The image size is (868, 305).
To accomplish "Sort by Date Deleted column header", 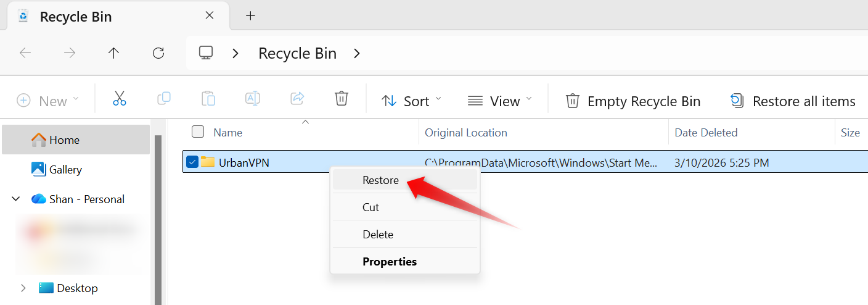I will 706,132.
